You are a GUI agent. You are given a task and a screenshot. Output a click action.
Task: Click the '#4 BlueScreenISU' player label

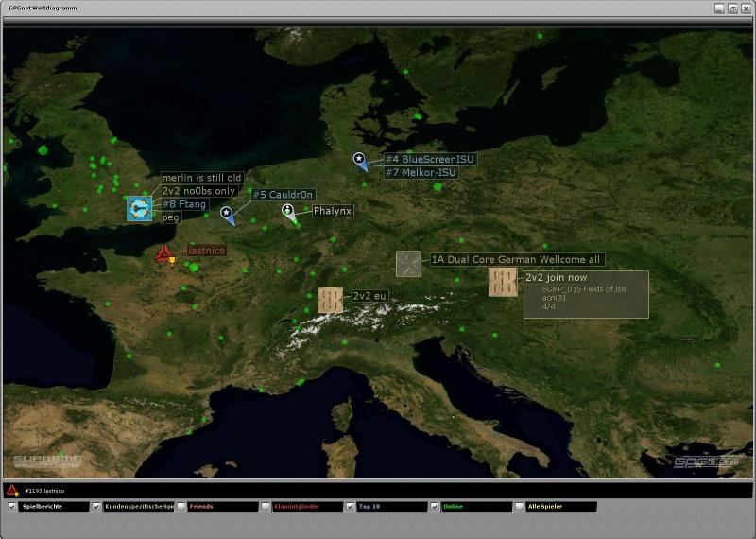tap(431, 159)
